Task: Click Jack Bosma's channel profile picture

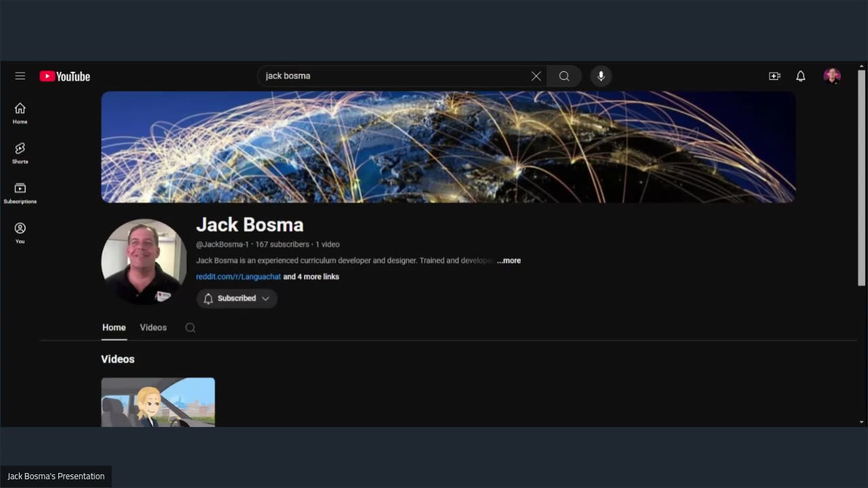Action: point(144,262)
